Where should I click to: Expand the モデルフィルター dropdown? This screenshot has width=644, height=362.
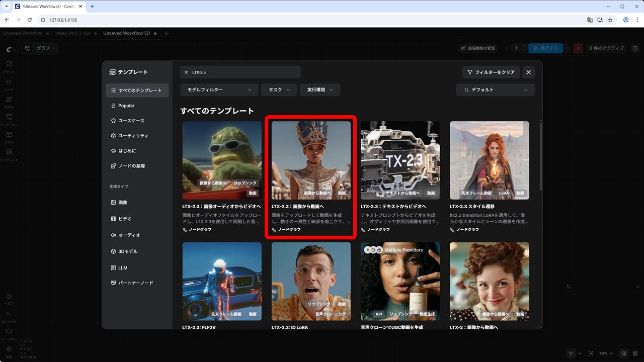tap(219, 89)
